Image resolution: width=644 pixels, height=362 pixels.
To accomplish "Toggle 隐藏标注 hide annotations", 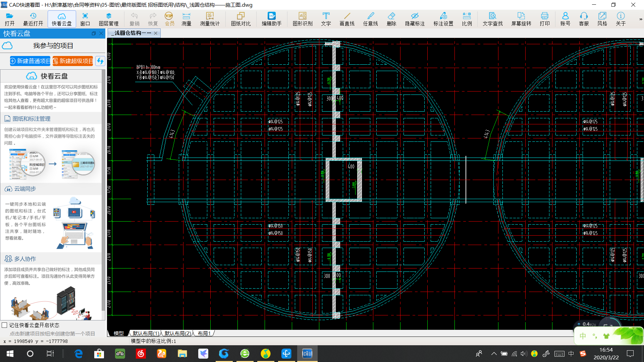I will 415,19.
